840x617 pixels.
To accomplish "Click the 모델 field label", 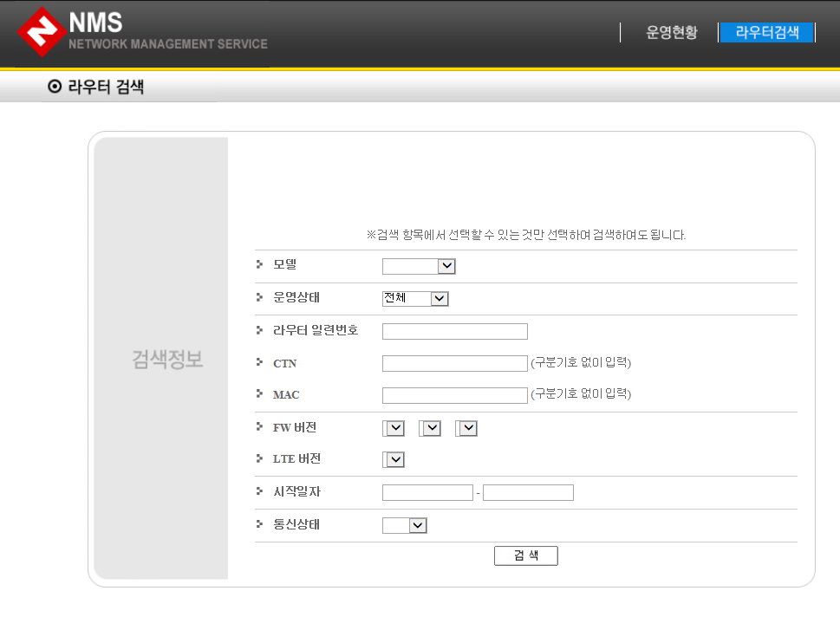I will [x=284, y=264].
